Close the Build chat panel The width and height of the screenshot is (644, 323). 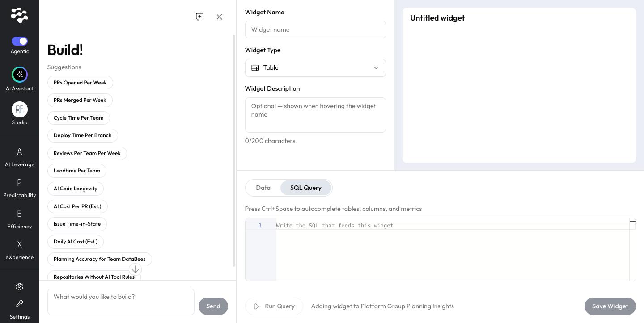click(220, 17)
